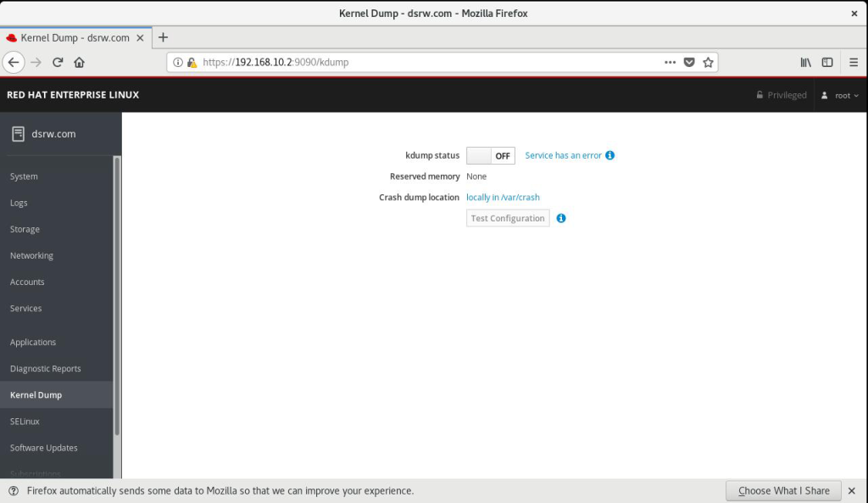This screenshot has height=503, width=868.
Task: Click the Reserved memory value None
Action: tap(476, 176)
